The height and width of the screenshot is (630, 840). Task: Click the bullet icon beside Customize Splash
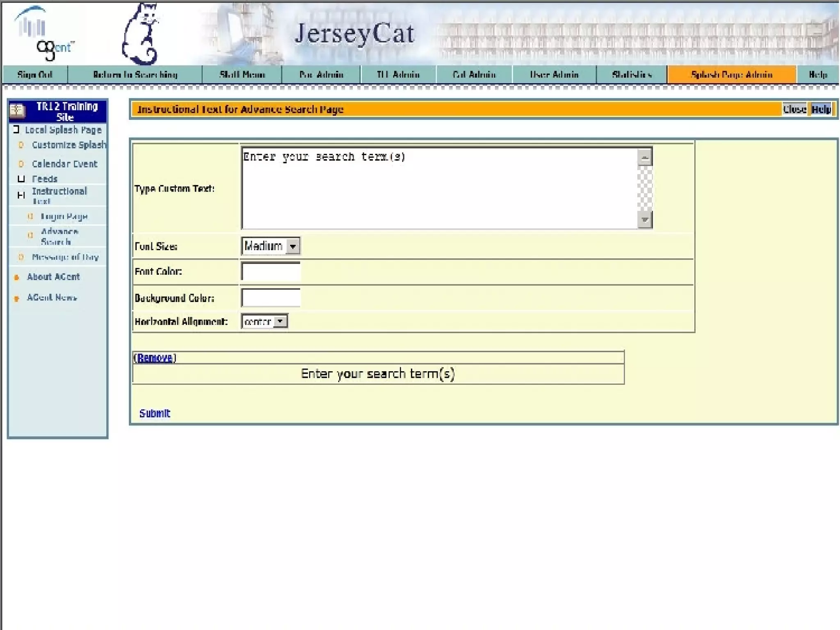[x=21, y=145]
